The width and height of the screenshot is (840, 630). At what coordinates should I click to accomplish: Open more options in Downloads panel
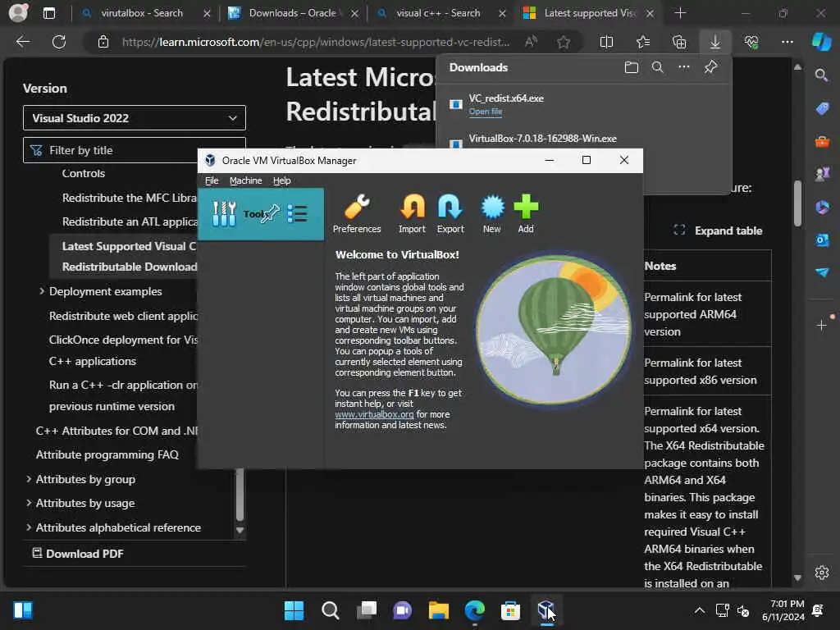click(684, 67)
